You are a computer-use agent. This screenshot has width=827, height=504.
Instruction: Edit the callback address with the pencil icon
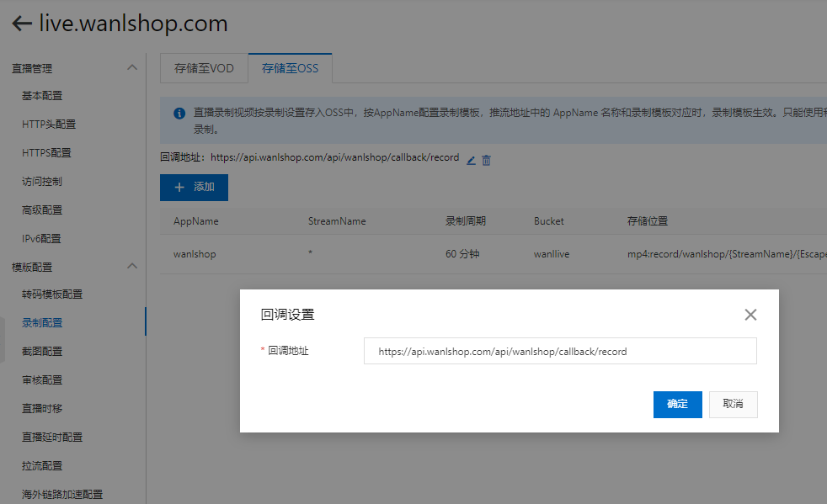(x=471, y=160)
